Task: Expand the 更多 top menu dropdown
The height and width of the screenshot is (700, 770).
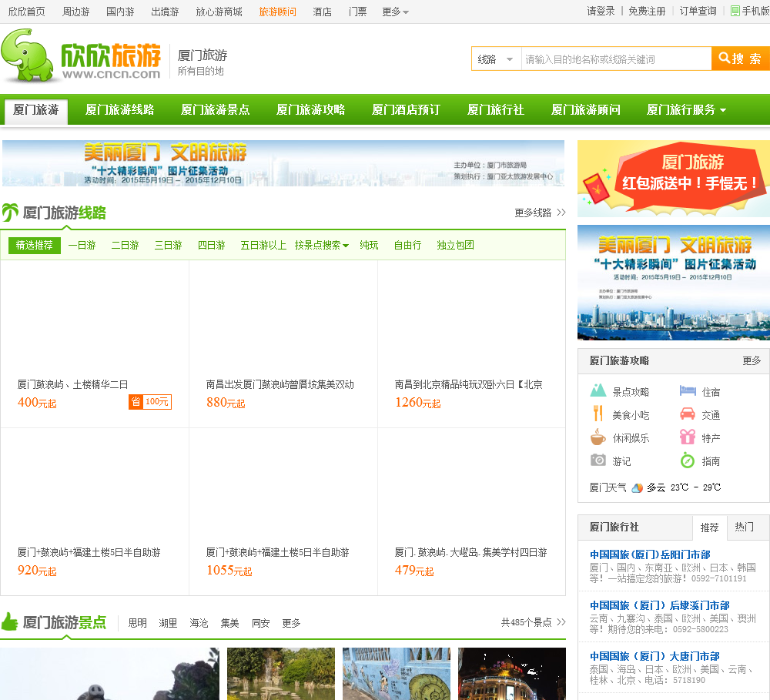Action: (x=395, y=12)
